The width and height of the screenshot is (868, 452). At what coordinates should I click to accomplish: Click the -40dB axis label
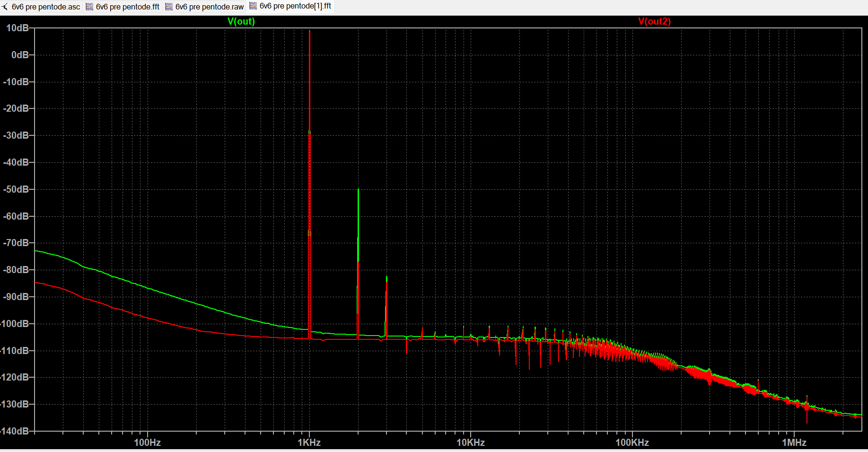[x=16, y=162]
